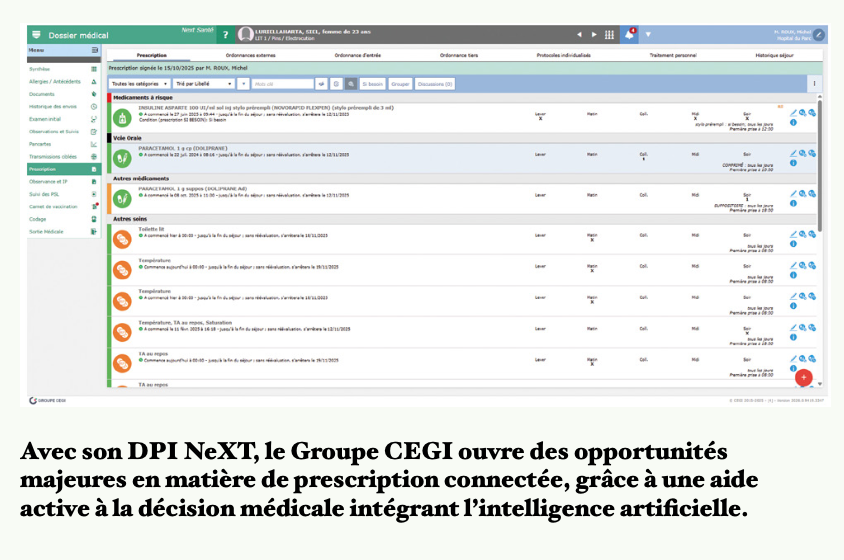Click the Mots clé search field
This screenshot has width=844, height=560.
point(281,84)
